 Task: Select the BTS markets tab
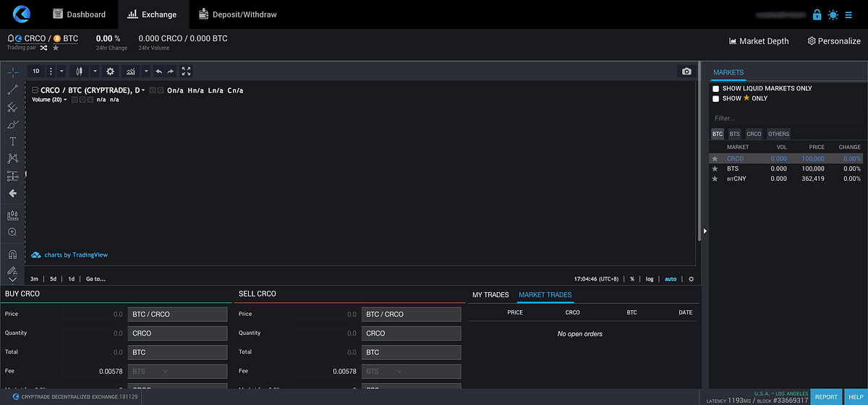[x=735, y=134]
